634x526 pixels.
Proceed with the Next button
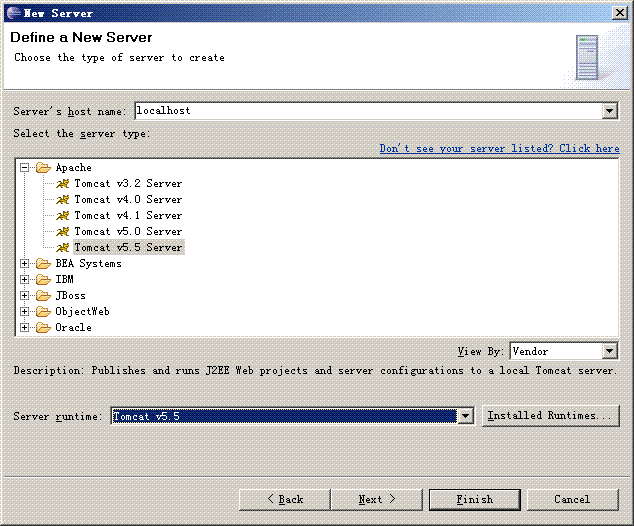point(376,500)
